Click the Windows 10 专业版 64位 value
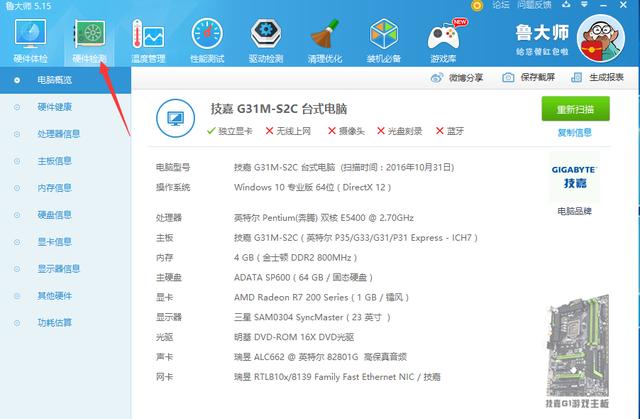The width and height of the screenshot is (640, 419). [x=313, y=187]
